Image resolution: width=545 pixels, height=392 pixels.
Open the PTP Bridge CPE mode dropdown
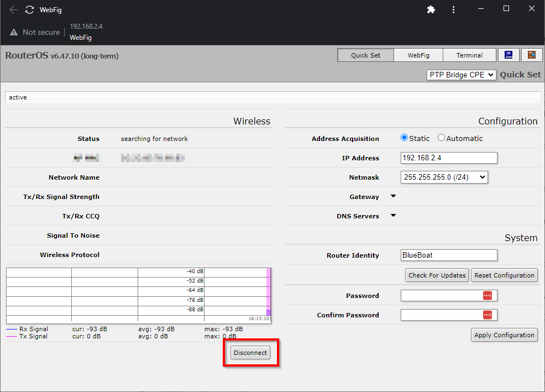[x=461, y=75]
